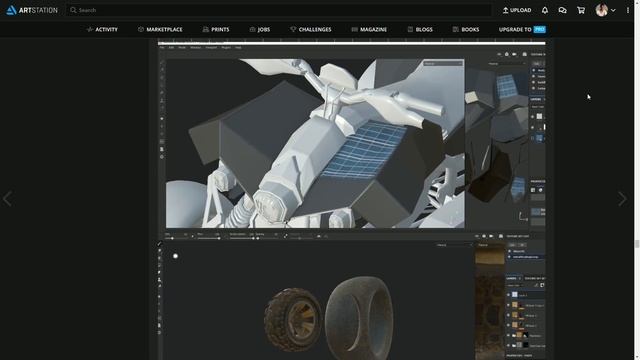Click the scrollbar up arrow
640x360 pixels.
pos(637,2)
